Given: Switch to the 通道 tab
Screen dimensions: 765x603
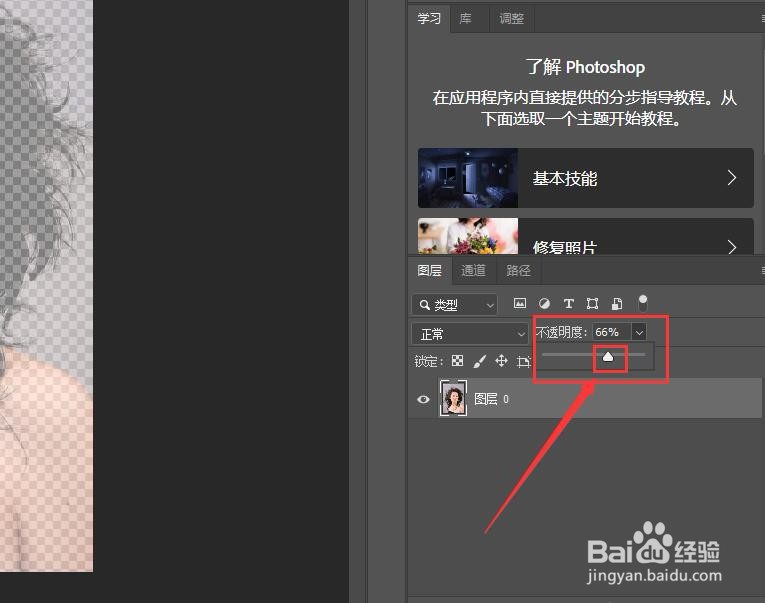Looking at the screenshot, I should 473,271.
